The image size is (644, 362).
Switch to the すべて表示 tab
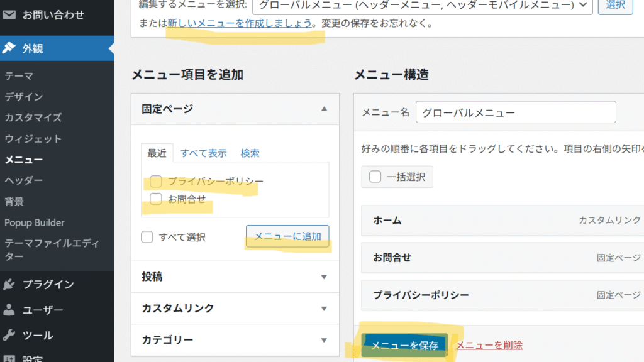point(204,153)
